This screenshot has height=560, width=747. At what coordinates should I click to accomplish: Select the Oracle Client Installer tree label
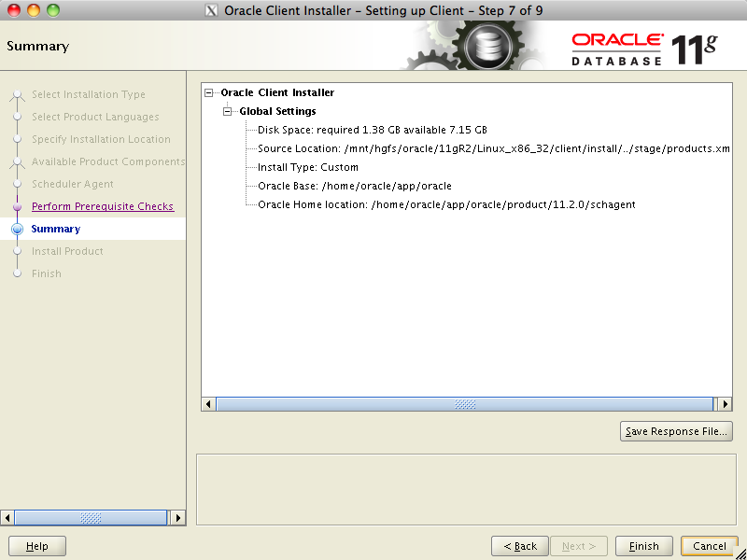pyautogui.click(x=277, y=92)
